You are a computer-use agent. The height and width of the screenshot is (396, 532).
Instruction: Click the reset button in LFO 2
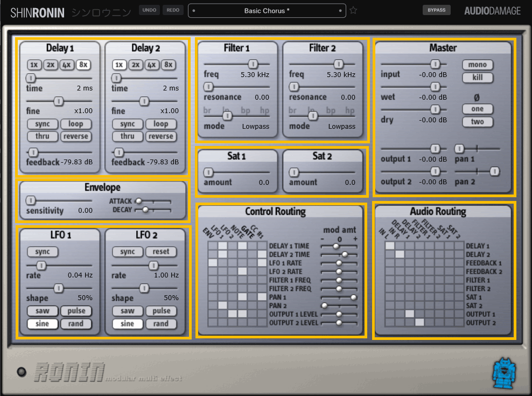(161, 252)
